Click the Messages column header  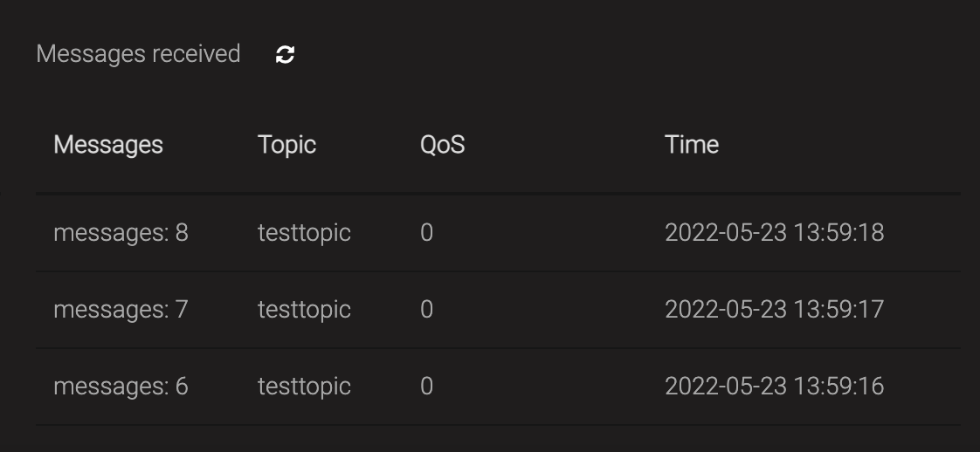tap(108, 144)
